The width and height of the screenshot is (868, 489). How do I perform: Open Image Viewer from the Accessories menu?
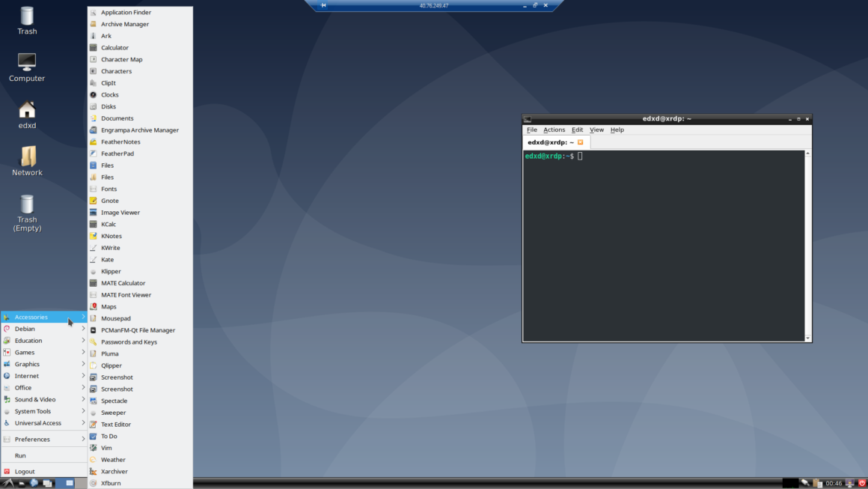pos(120,212)
